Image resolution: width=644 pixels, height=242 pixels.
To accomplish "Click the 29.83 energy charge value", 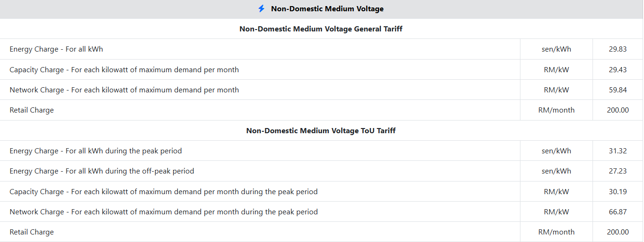I will [618, 49].
